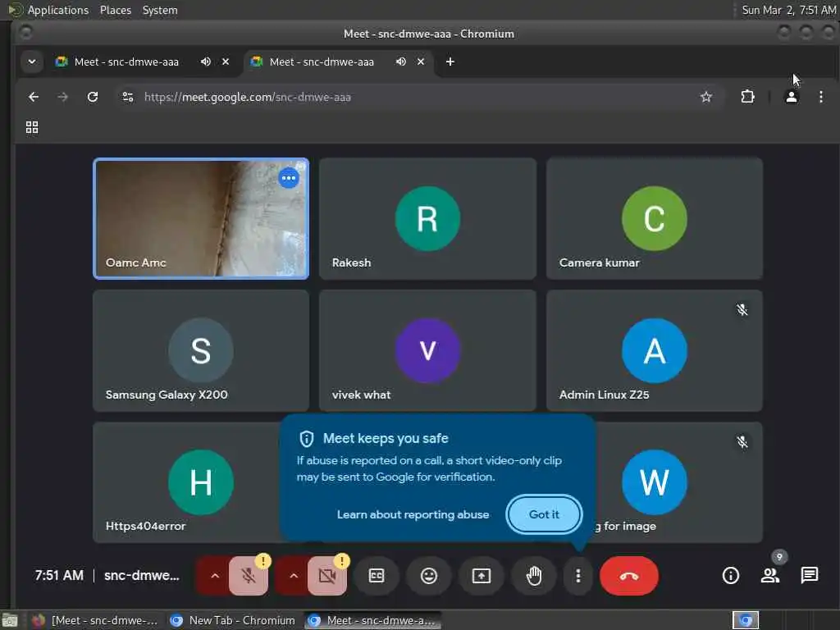Mute audio on second tab speaker icon
Screen dimensions: 840x630
pos(400,62)
